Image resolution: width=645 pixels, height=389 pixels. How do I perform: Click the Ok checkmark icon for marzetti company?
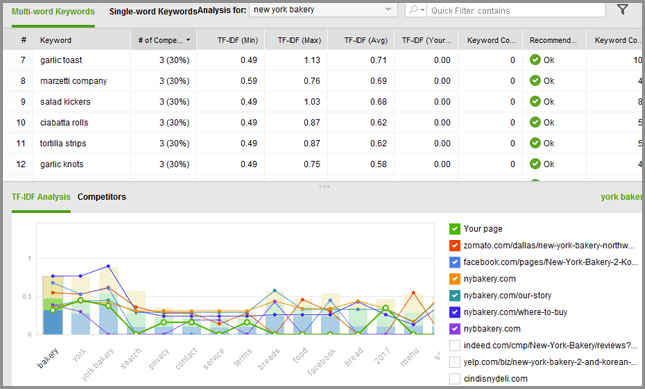tap(535, 81)
